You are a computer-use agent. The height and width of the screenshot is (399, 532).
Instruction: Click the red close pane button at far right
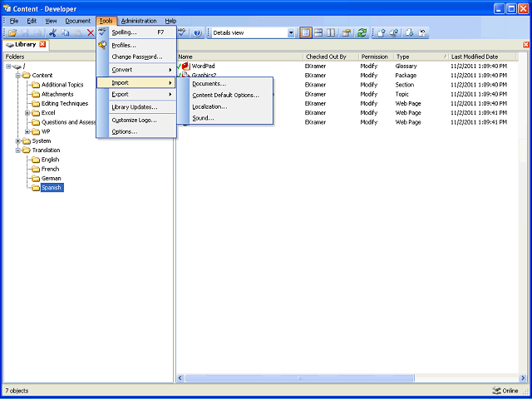pos(526,44)
